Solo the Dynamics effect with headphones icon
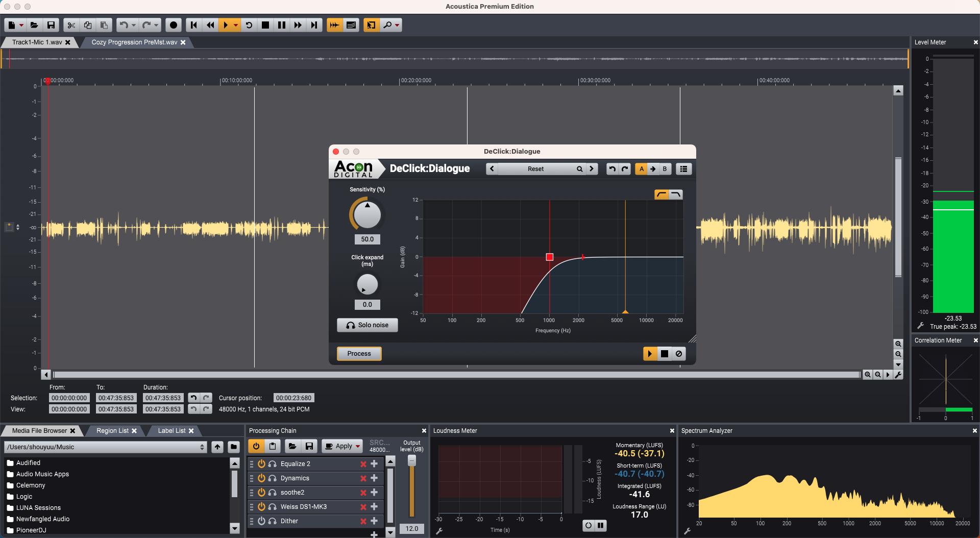Image resolution: width=980 pixels, height=538 pixels. pyautogui.click(x=273, y=478)
